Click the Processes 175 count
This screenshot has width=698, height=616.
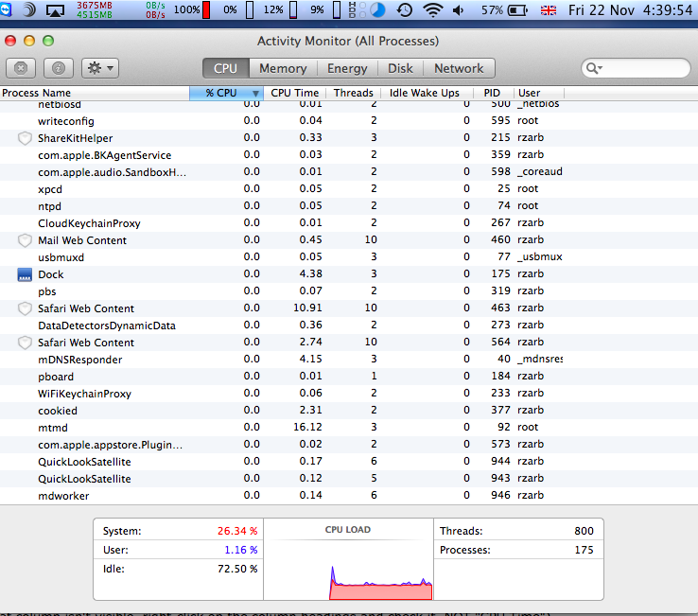584,550
